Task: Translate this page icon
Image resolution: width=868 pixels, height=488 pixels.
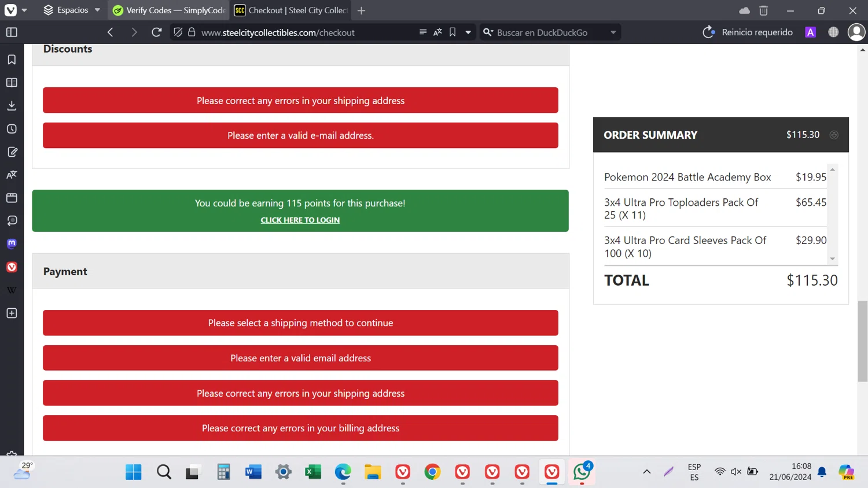Action: click(x=438, y=32)
